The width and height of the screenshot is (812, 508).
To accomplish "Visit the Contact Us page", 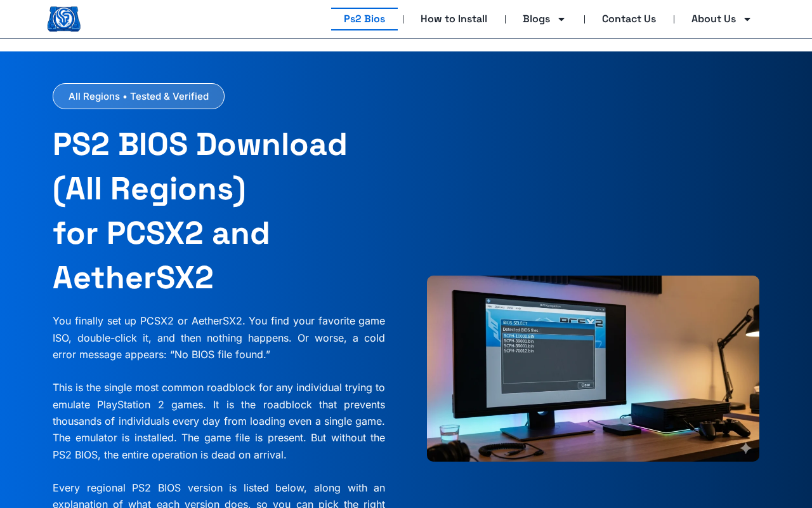I will point(629,19).
